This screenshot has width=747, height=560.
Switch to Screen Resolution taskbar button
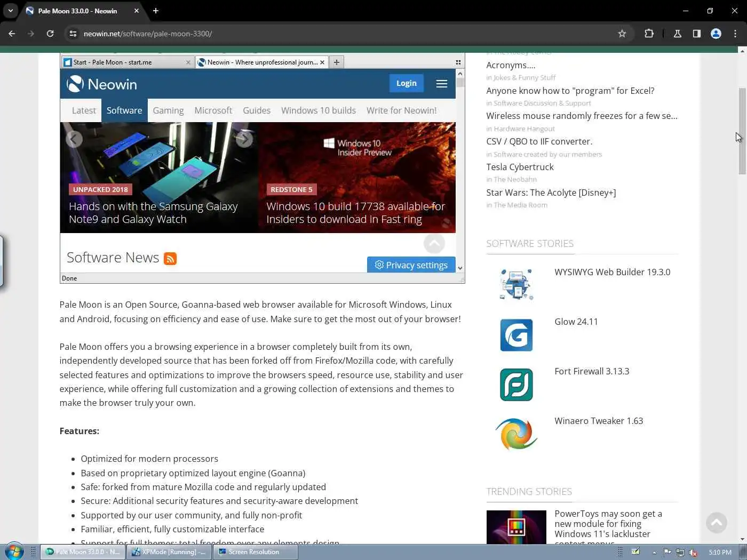point(255,552)
